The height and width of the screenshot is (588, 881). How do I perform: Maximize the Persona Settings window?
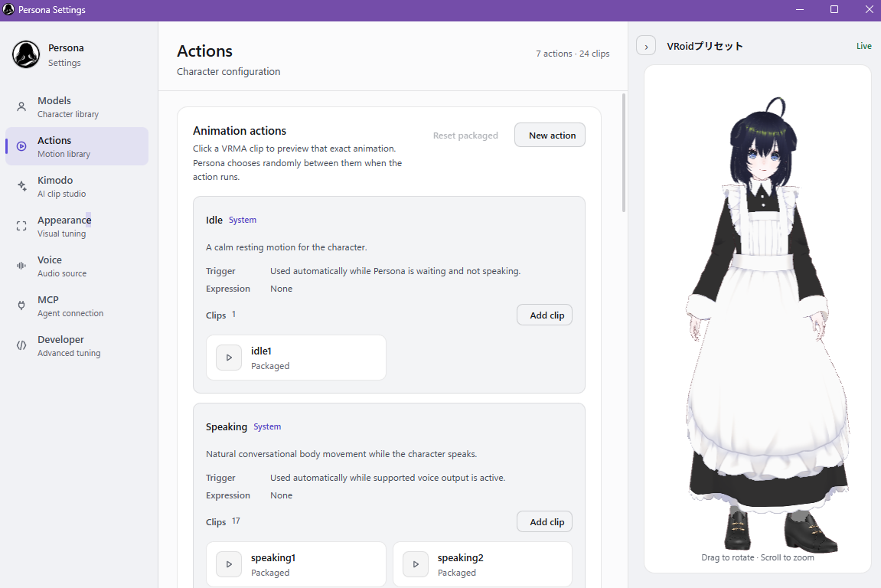pyautogui.click(x=834, y=9)
